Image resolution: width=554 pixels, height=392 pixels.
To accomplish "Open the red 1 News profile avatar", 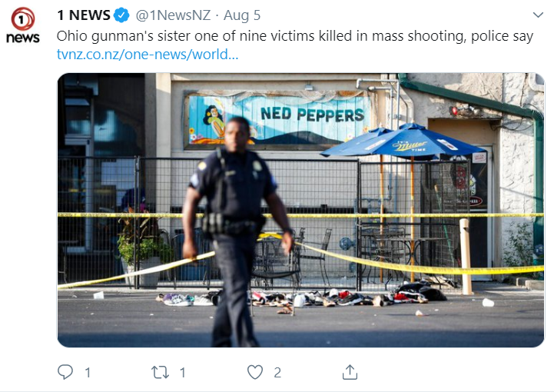I will pyautogui.click(x=23, y=18).
